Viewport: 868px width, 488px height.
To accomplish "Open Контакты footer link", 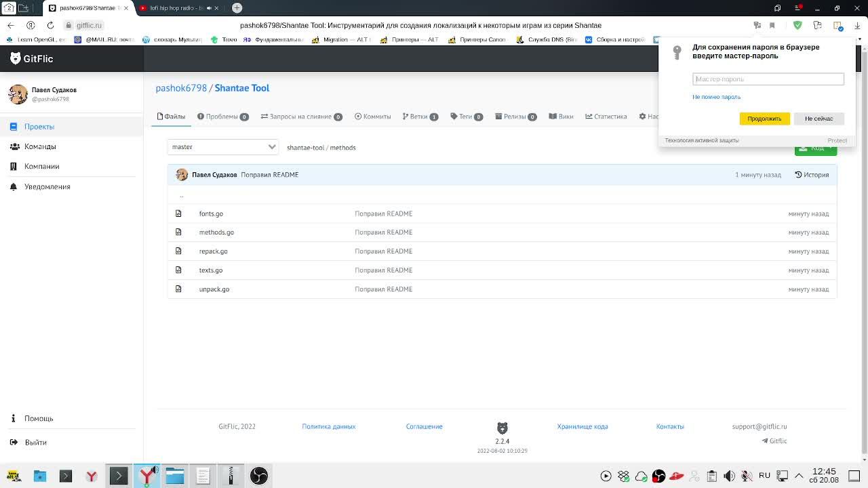I will click(x=670, y=426).
